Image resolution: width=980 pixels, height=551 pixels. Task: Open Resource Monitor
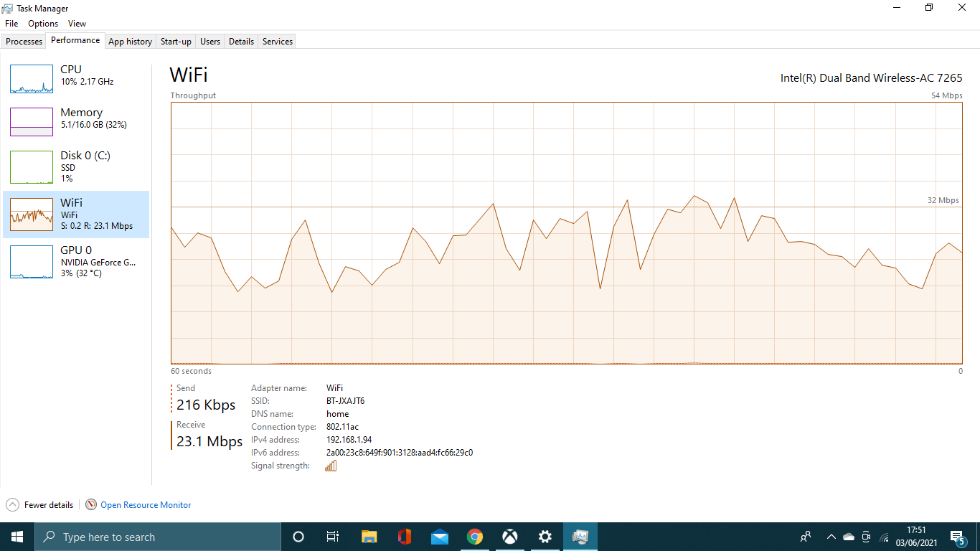click(144, 504)
